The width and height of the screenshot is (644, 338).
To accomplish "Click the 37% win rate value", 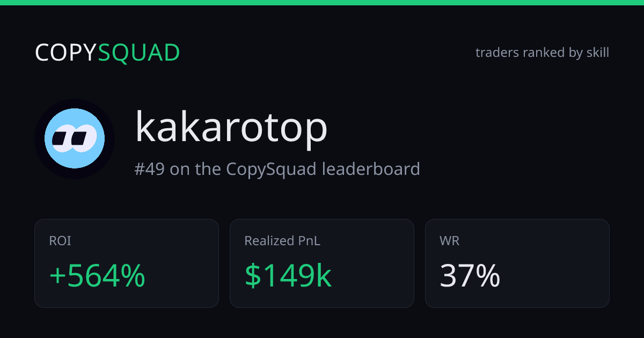I will pyautogui.click(x=470, y=276).
